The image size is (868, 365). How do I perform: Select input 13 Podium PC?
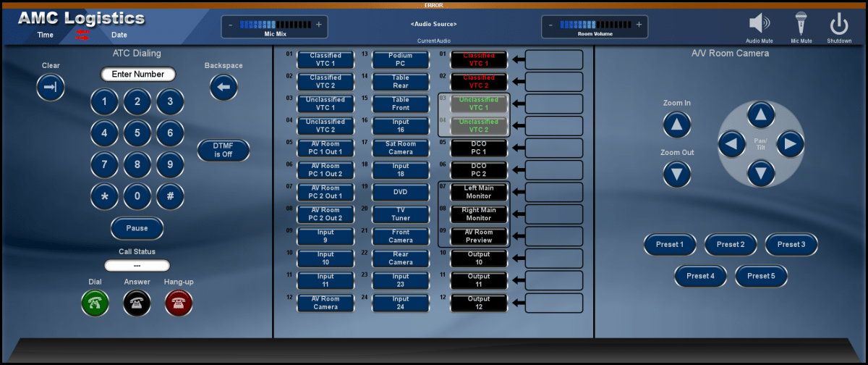pos(401,59)
